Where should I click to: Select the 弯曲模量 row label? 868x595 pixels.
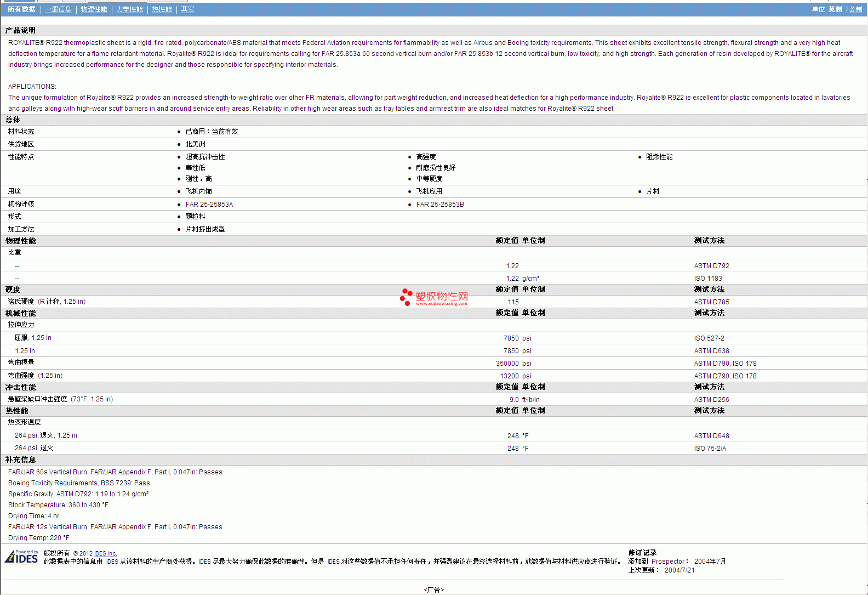21,362
